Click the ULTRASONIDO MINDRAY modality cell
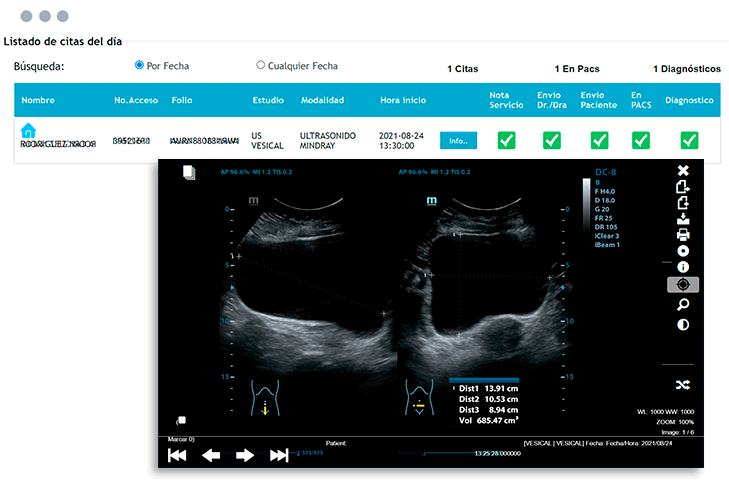Screen dimensions: 729x486 (328, 140)
